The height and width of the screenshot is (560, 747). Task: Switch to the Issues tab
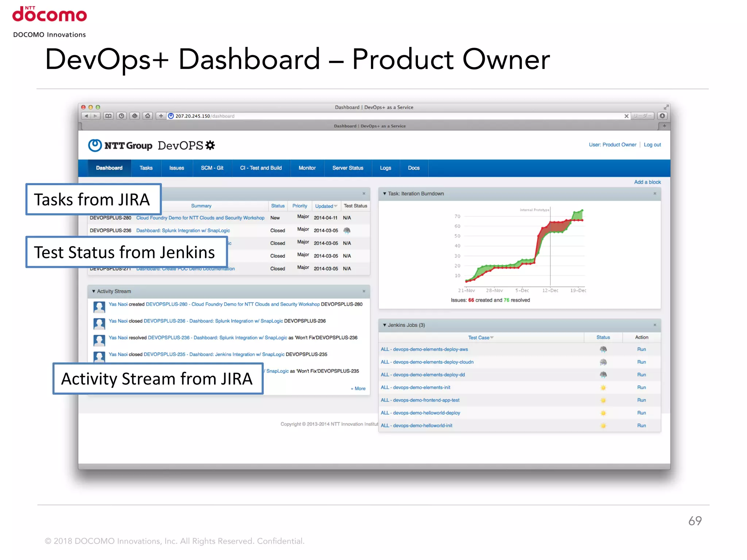pos(177,168)
